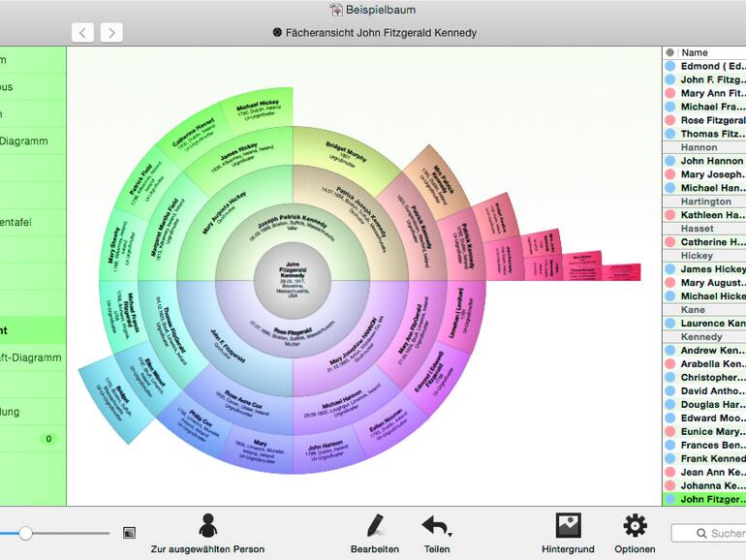
Task: Select Laurence Kan... in the list
Action: tap(704, 324)
